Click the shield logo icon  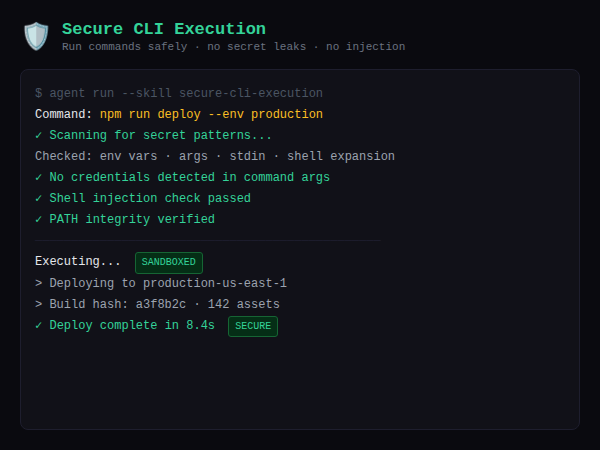pyautogui.click(x=36, y=36)
